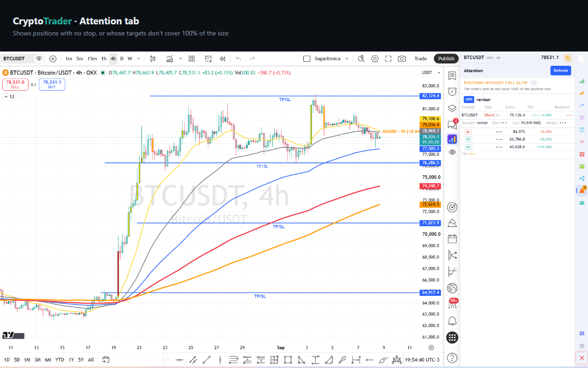Select the vertical line drawing tool
Viewport: 588px width, 368px height.
pyautogui.click(x=220, y=360)
